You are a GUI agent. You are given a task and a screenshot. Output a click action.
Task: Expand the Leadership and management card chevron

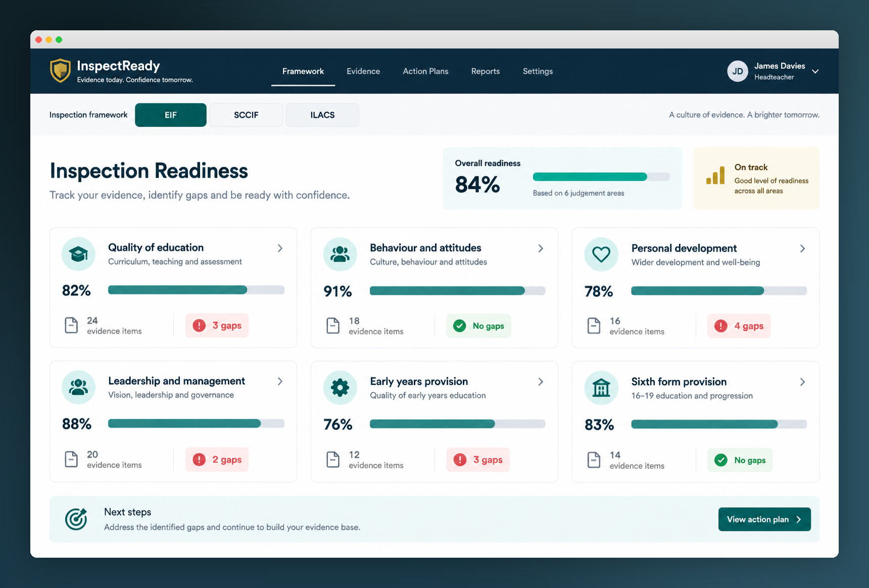click(280, 381)
